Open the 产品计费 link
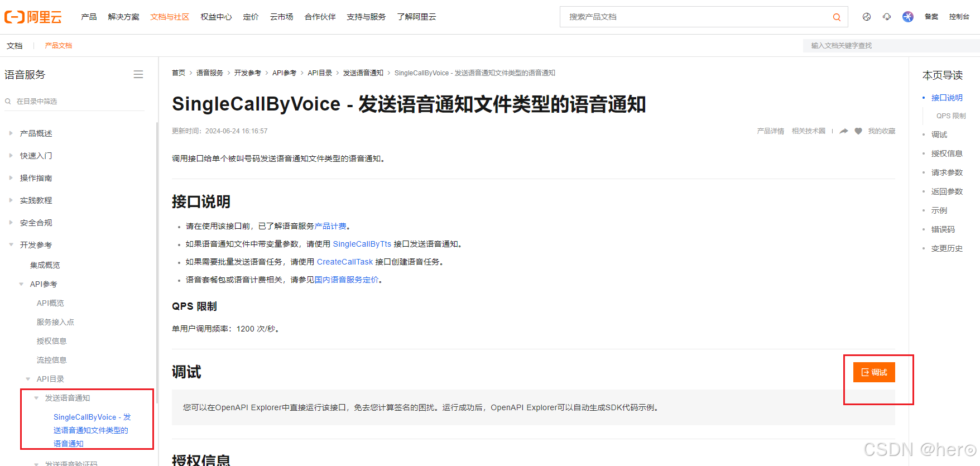The width and height of the screenshot is (980, 466). click(x=330, y=226)
